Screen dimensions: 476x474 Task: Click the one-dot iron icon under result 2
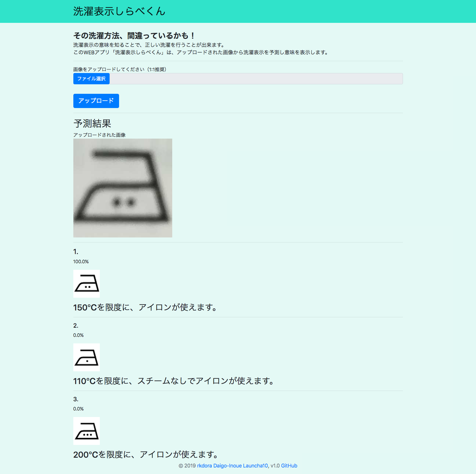[86, 357]
